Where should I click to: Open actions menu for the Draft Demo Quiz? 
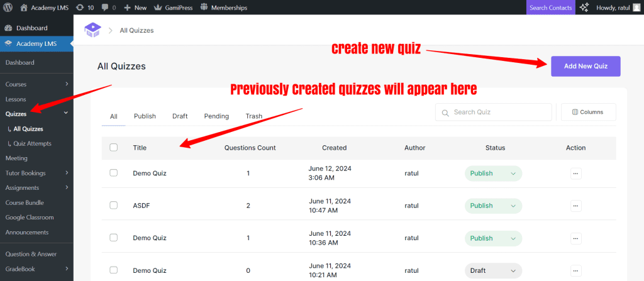tap(576, 271)
